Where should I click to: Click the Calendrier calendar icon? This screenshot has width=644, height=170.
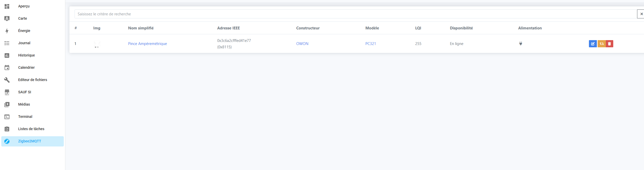(x=7, y=67)
